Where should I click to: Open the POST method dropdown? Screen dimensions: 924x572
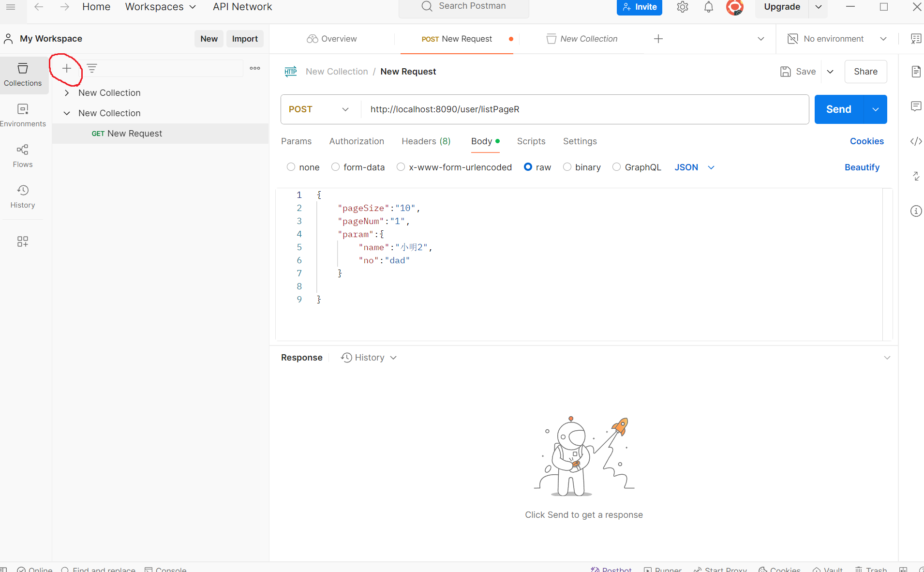(319, 109)
